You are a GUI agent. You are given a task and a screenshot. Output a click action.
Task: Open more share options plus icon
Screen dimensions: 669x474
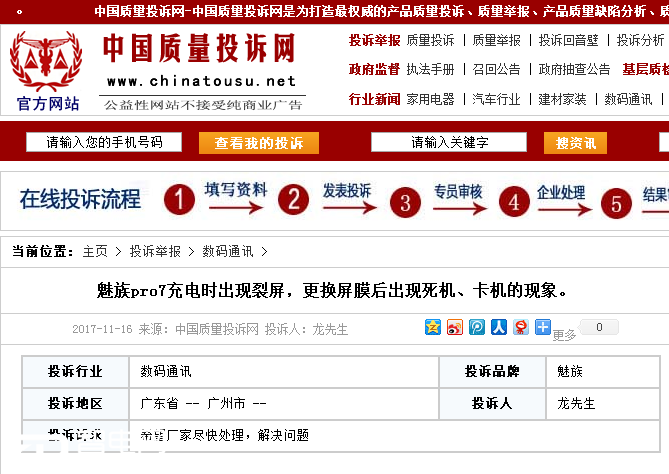(x=543, y=327)
